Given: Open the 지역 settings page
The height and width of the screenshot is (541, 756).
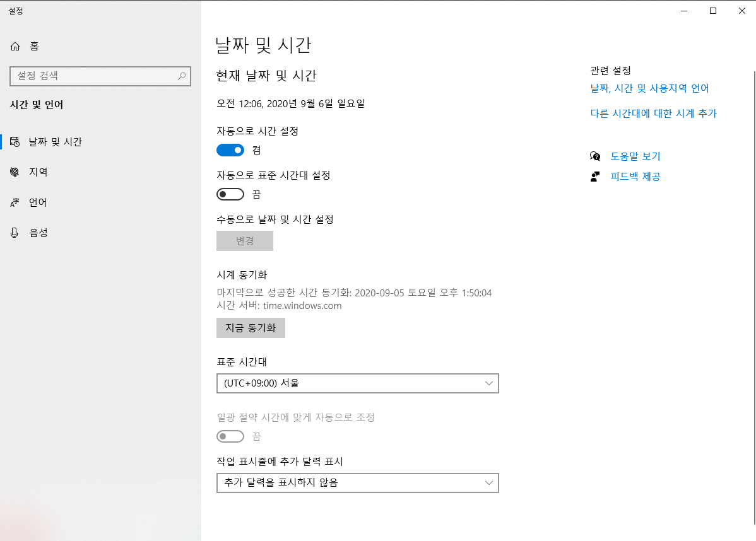Looking at the screenshot, I should tap(100, 172).
